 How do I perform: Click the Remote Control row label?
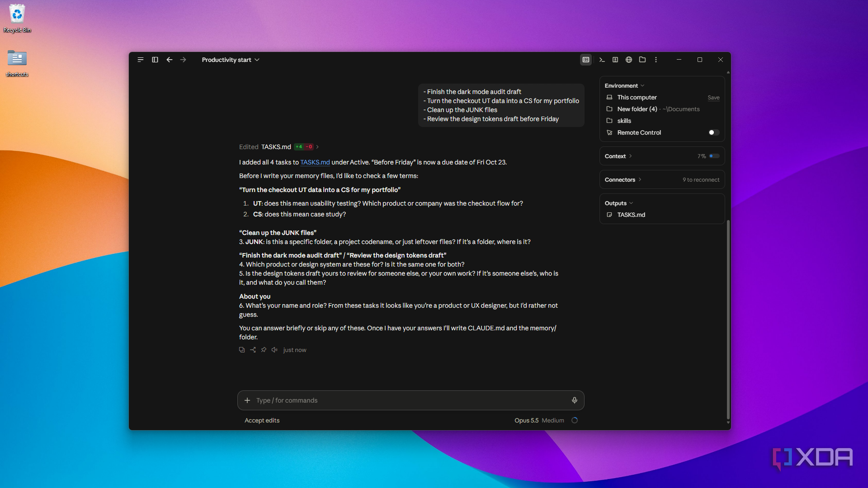pyautogui.click(x=639, y=132)
